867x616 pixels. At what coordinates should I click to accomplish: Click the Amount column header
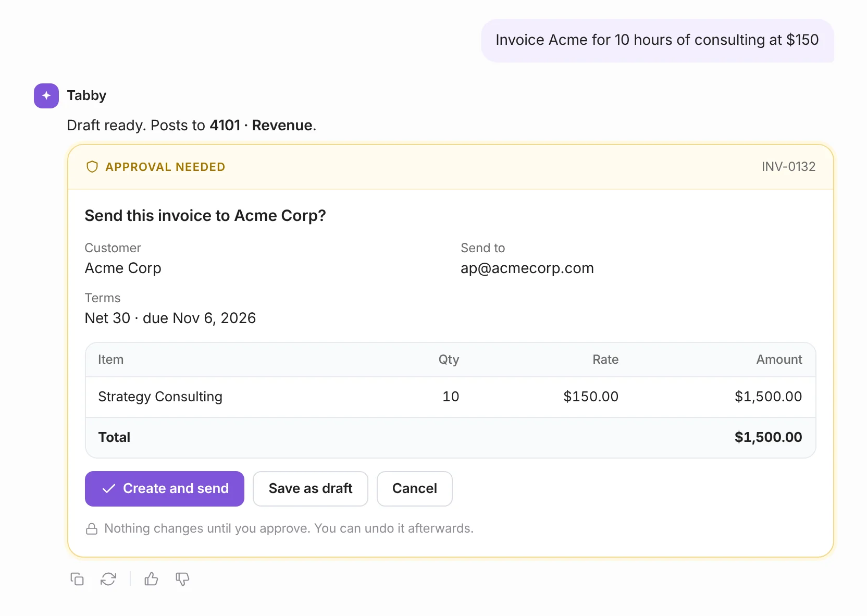pyautogui.click(x=779, y=360)
